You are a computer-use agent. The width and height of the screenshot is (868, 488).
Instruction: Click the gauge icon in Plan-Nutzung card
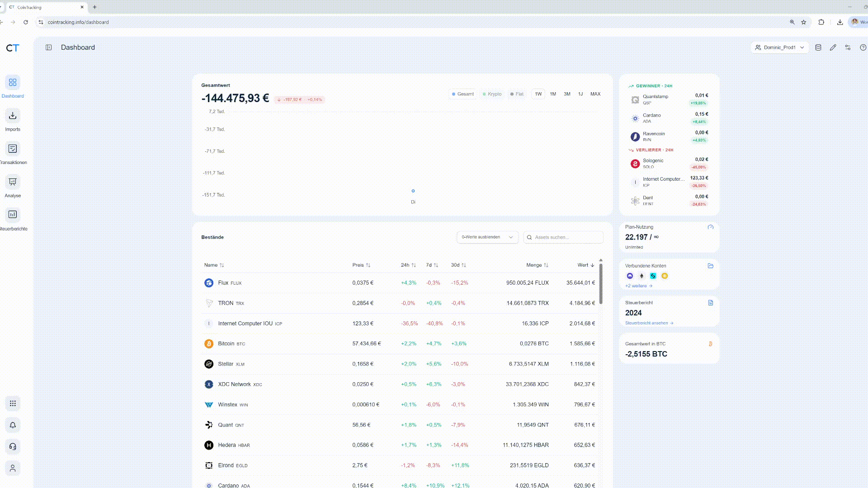711,227
